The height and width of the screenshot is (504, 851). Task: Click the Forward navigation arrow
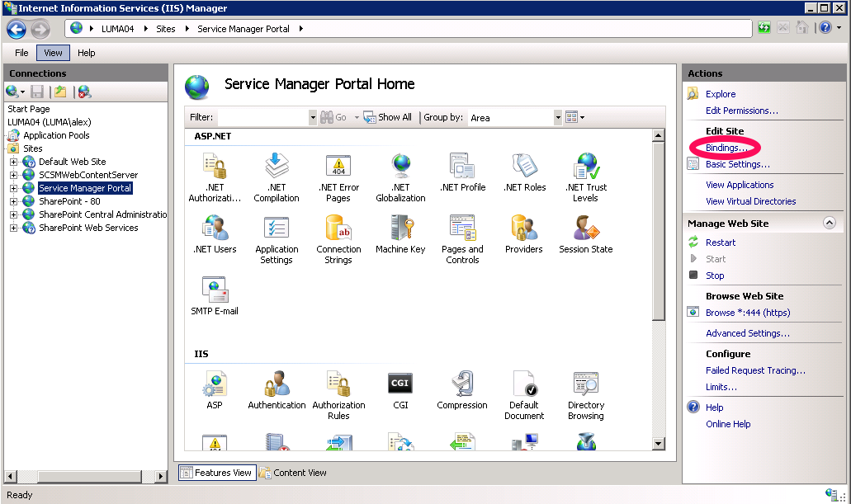pos(40,29)
